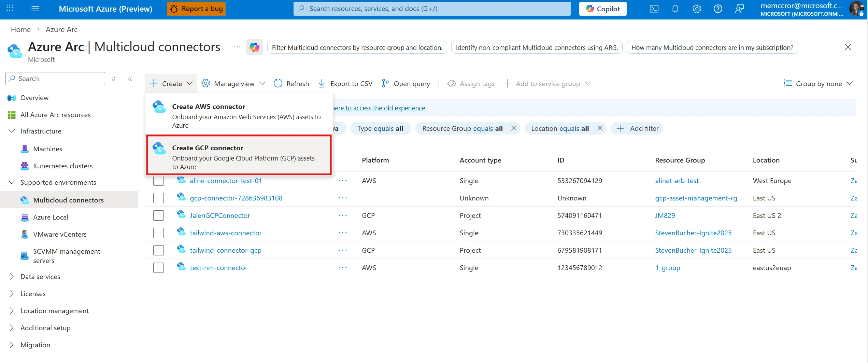Open the Group by none dropdown

click(x=817, y=83)
